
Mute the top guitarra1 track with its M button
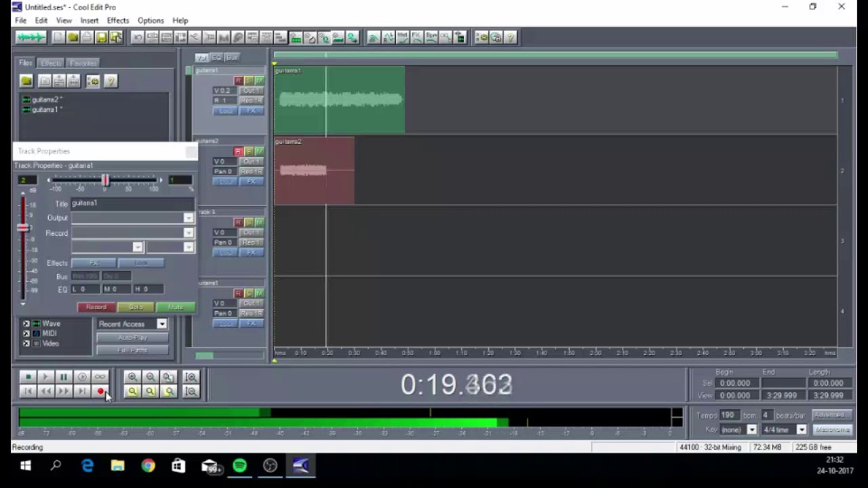[258, 81]
